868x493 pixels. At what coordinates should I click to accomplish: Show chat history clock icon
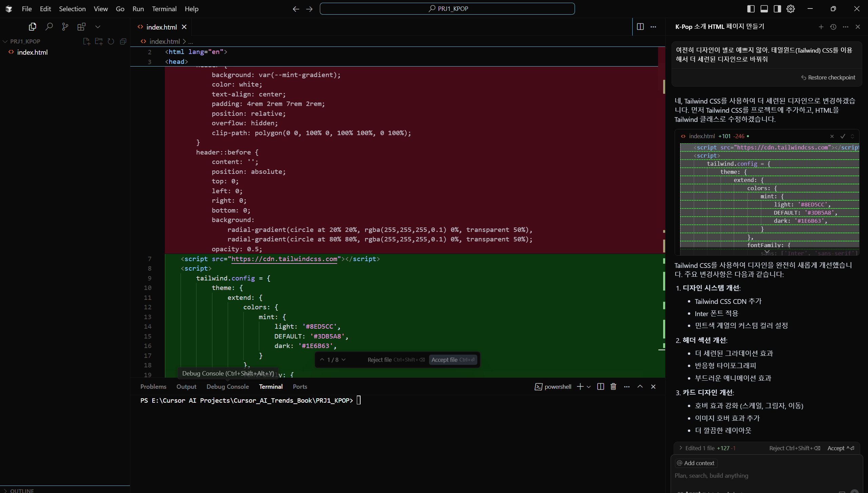(833, 27)
